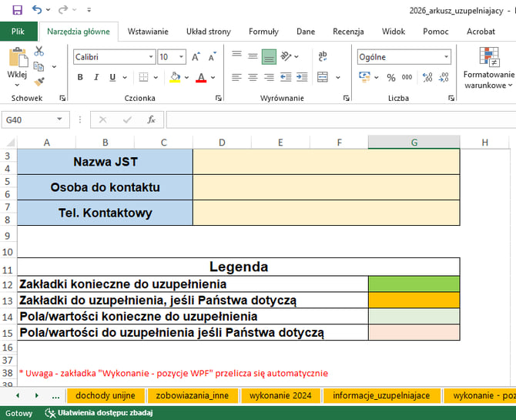Click the Name Box showing G40

(x=31, y=119)
